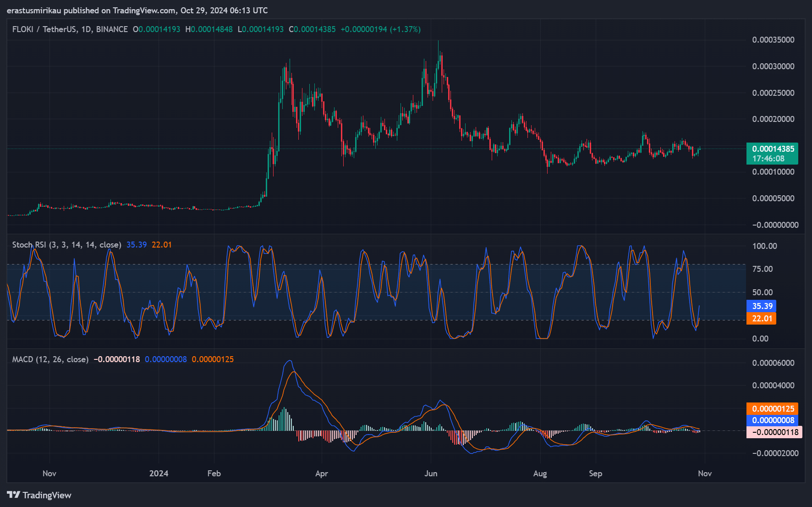Click the orange 0.00000125 MACD axis label
Image resolution: width=812 pixels, height=507 pixels.
tap(772, 409)
